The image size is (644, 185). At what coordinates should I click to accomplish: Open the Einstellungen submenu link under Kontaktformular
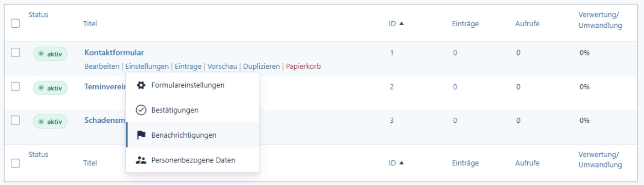pyautogui.click(x=147, y=66)
